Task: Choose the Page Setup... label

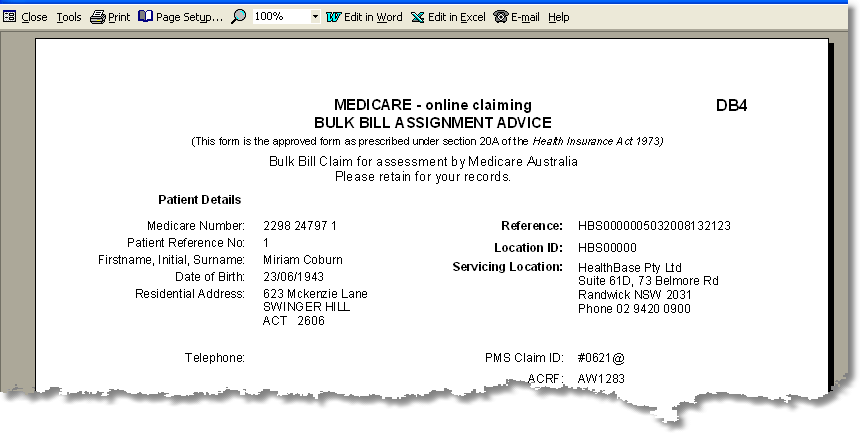Action: click(189, 17)
